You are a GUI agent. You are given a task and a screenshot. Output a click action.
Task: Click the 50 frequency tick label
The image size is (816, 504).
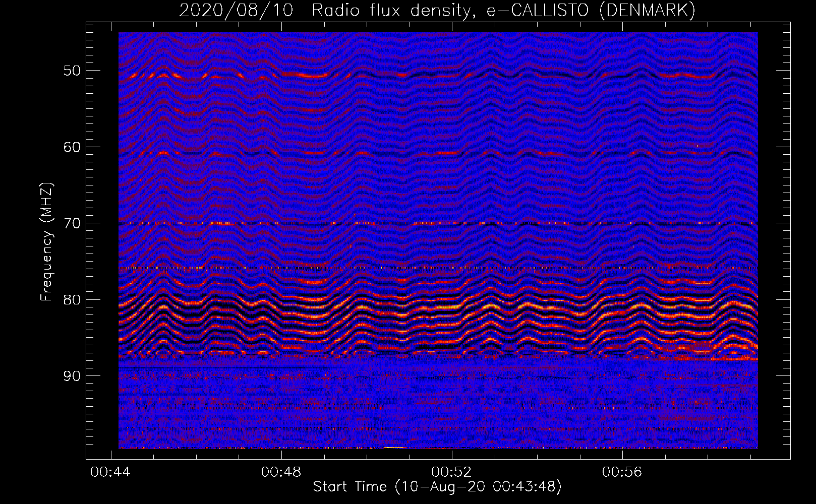click(x=72, y=71)
